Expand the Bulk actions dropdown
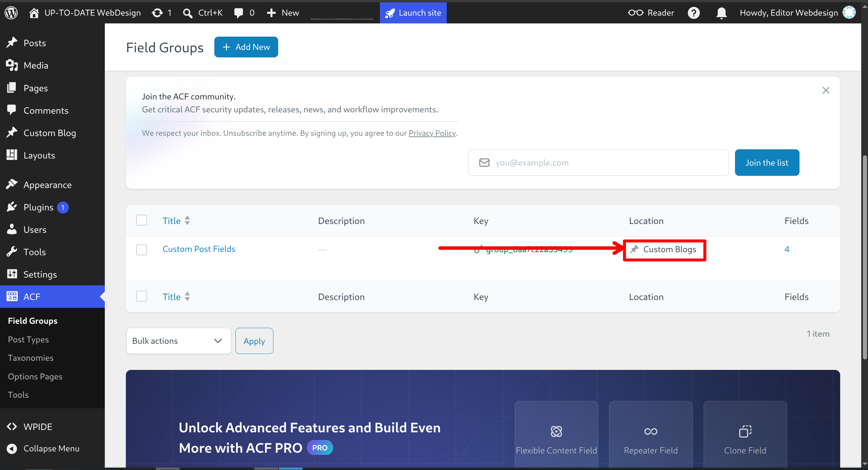The height and width of the screenshot is (470, 868). 179,341
